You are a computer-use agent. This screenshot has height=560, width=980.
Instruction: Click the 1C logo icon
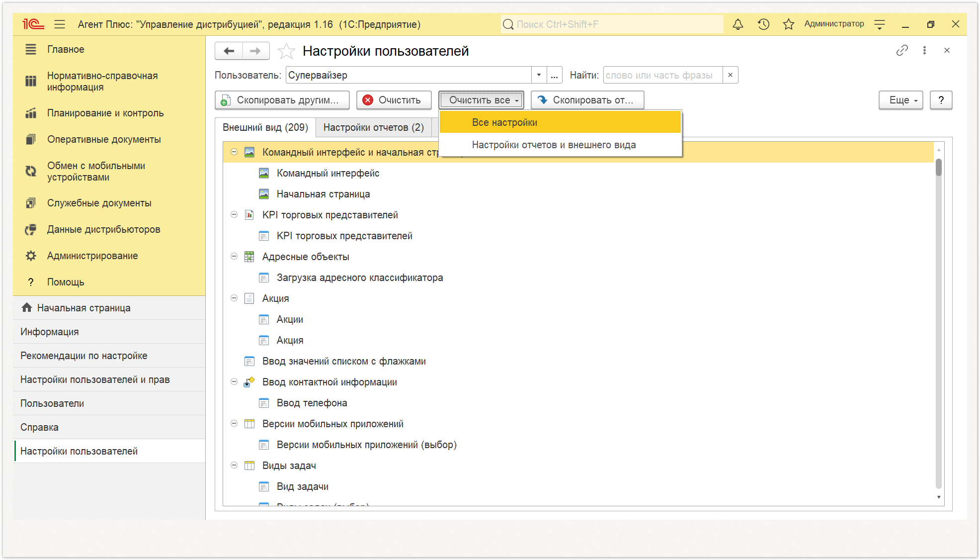click(33, 24)
